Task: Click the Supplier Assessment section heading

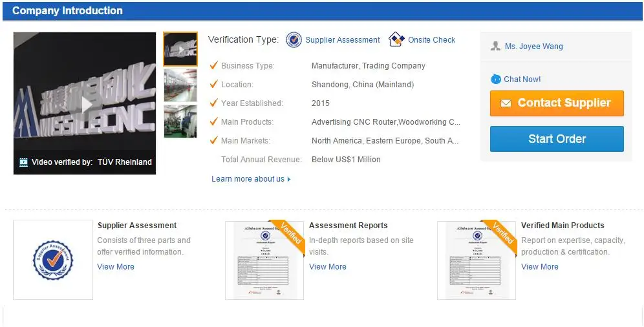Action: coord(137,226)
